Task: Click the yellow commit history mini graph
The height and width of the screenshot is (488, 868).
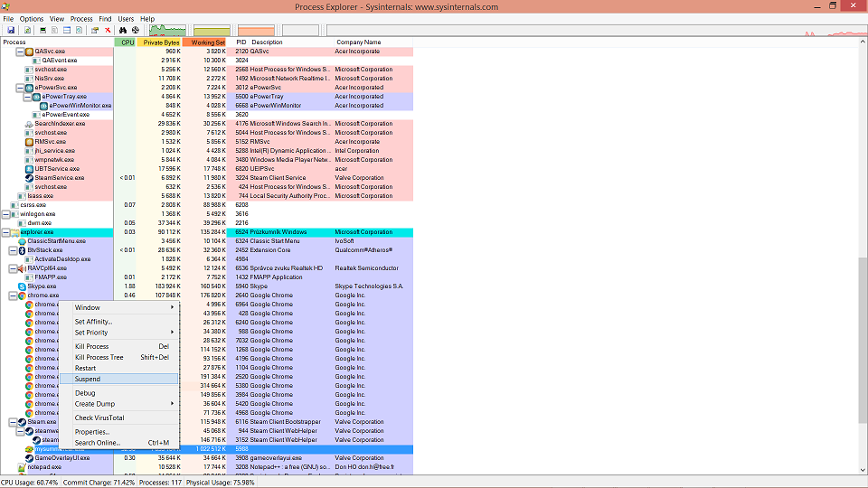Action: [212, 31]
